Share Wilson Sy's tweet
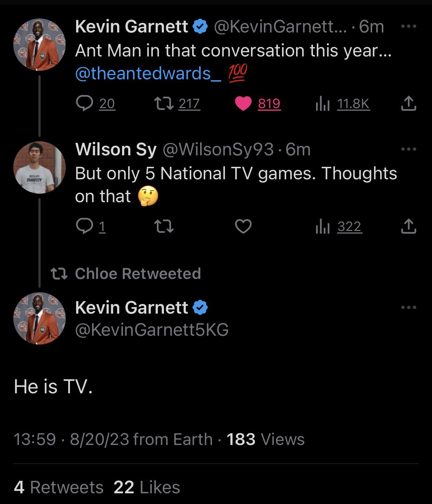 tap(408, 226)
